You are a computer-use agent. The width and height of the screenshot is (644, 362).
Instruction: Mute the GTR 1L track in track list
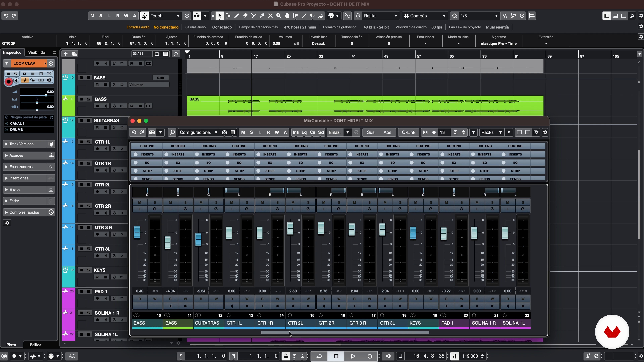point(81,142)
